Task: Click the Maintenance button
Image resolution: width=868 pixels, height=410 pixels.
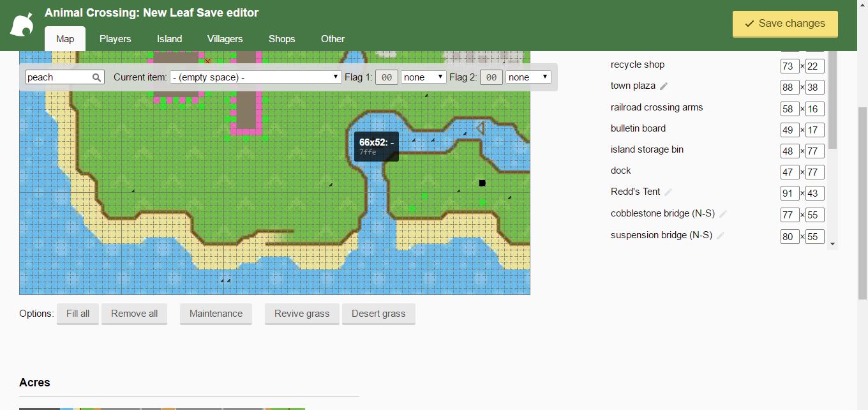Action: 216,314
